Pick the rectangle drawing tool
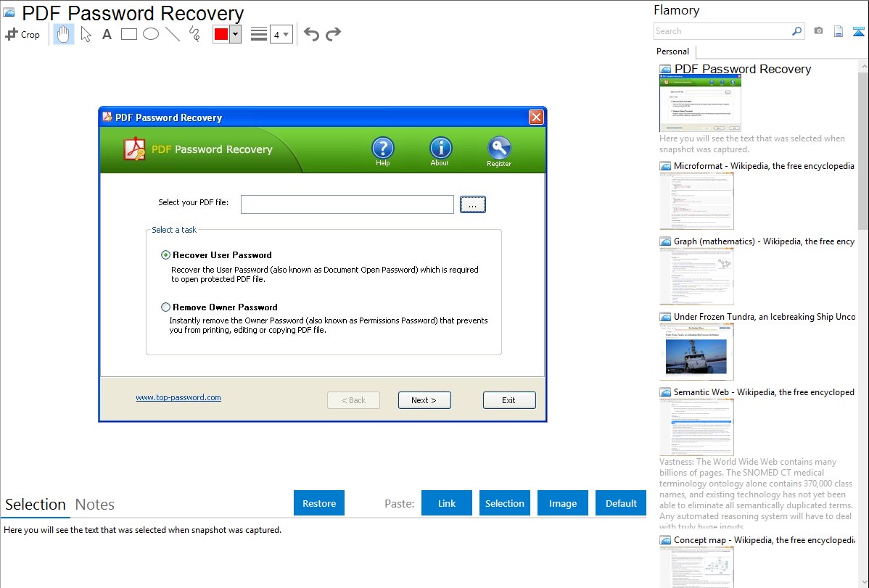Viewport: 869px width, 588px height. [129, 34]
